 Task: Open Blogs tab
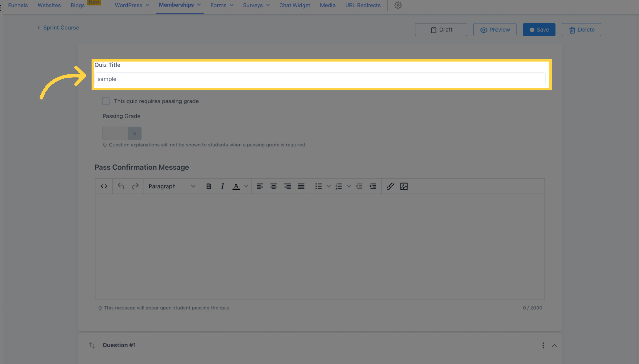click(x=78, y=5)
